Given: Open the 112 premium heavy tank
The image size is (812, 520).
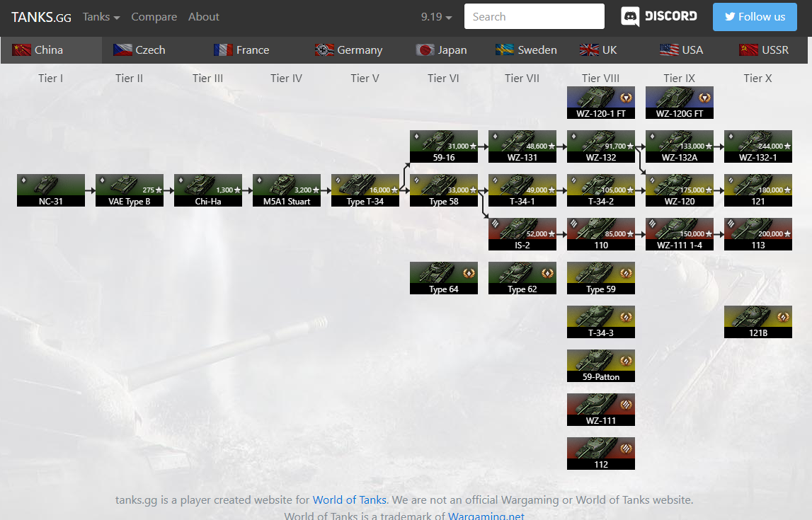Looking at the screenshot, I should pos(601,453).
